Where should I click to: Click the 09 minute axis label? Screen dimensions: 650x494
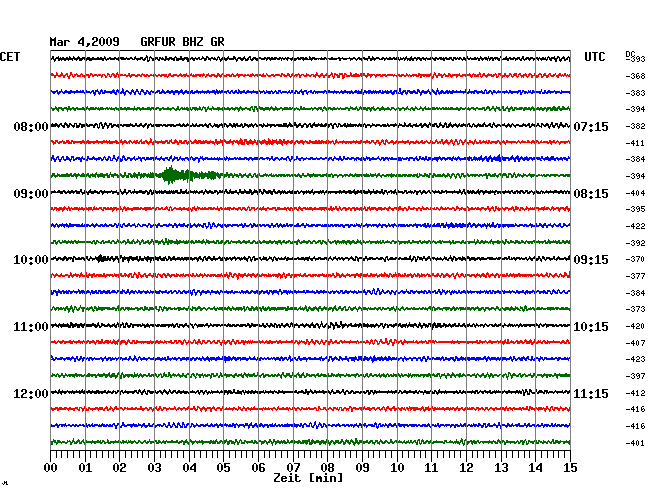tap(362, 467)
